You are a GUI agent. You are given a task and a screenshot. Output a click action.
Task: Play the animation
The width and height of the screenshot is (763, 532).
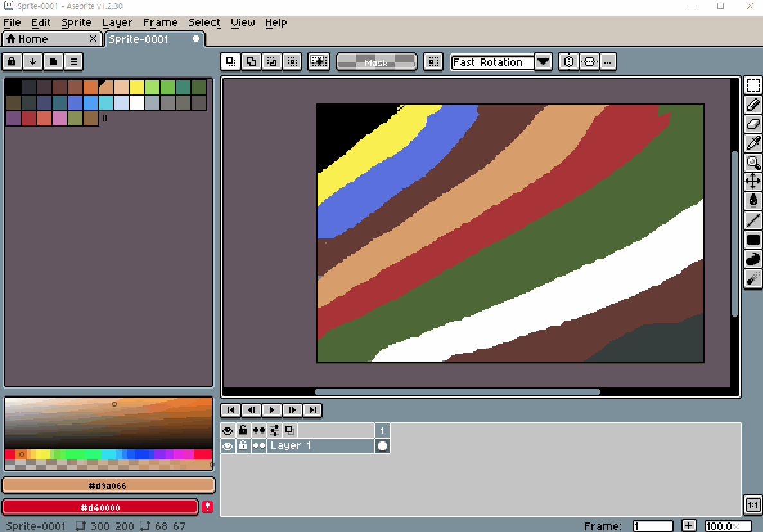coord(271,410)
